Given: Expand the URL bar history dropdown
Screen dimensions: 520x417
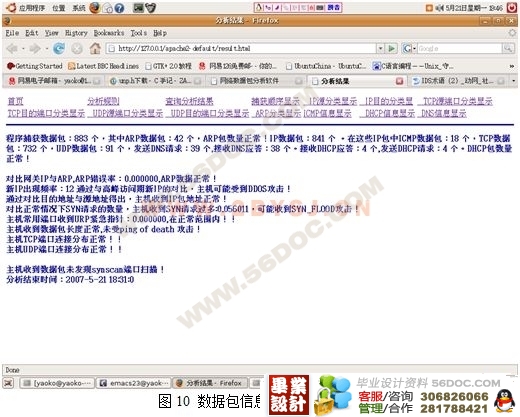Looking at the screenshot, I should [380, 49].
